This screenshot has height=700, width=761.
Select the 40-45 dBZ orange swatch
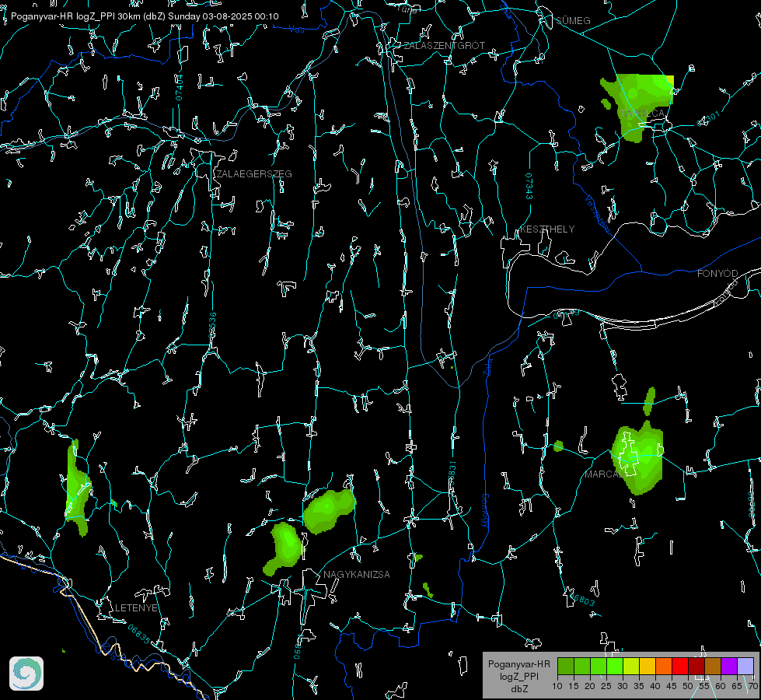[x=664, y=666]
